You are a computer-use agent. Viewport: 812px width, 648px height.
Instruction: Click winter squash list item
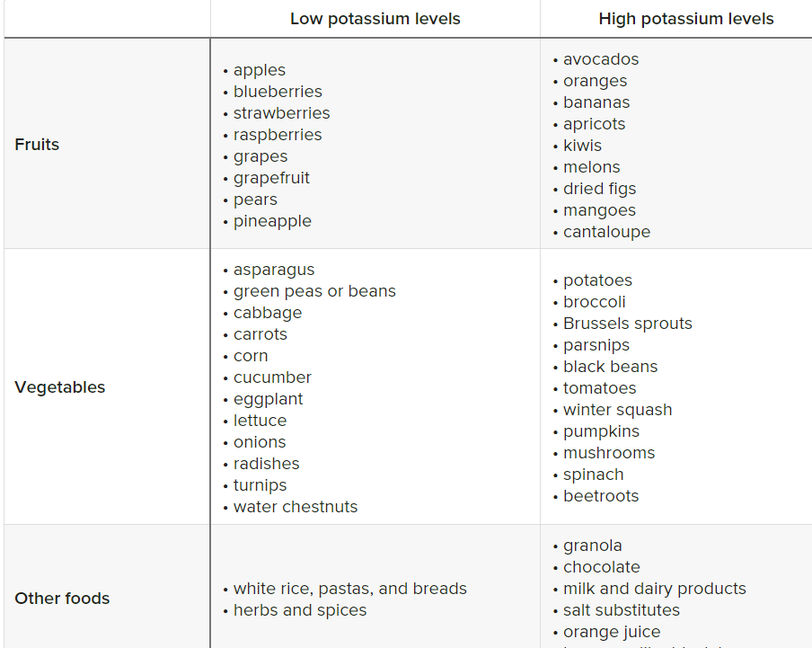click(617, 410)
